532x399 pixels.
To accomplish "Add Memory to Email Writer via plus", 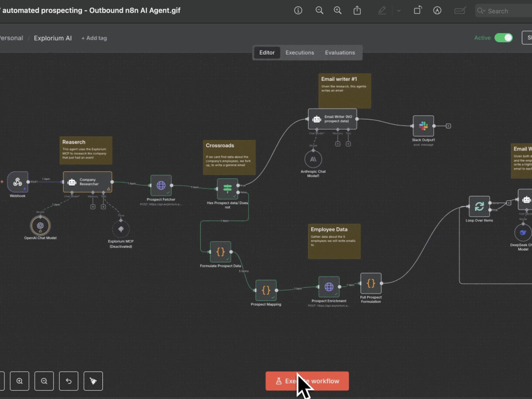I will pyautogui.click(x=338, y=144).
